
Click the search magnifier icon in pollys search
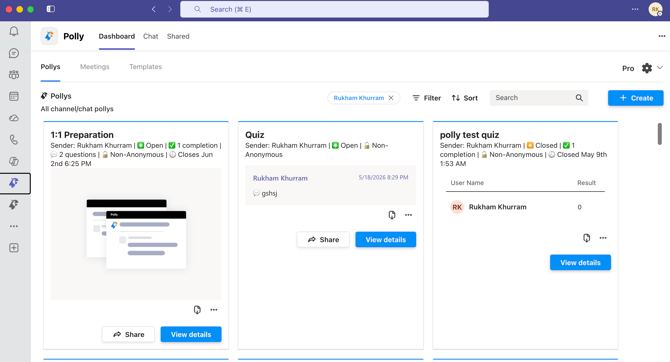click(579, 98)
